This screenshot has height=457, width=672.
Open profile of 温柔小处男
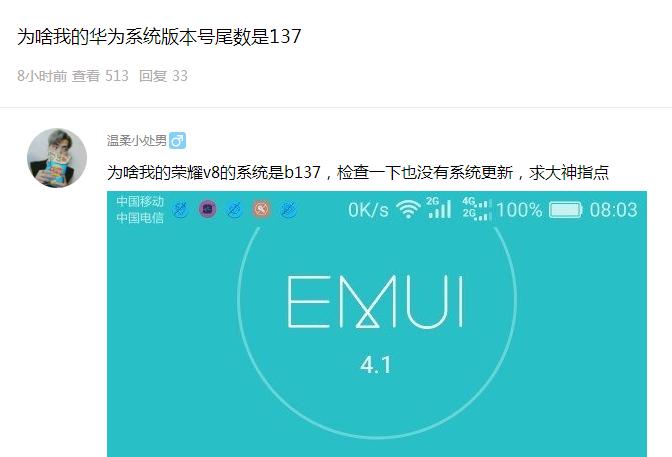[x=137, y=141]
